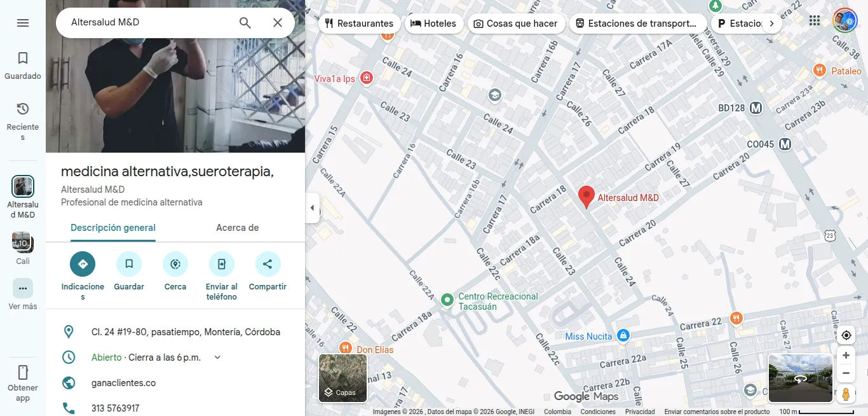868x416 pixels.
Task: Click the clock hours icon
Action: pos(69,357)
